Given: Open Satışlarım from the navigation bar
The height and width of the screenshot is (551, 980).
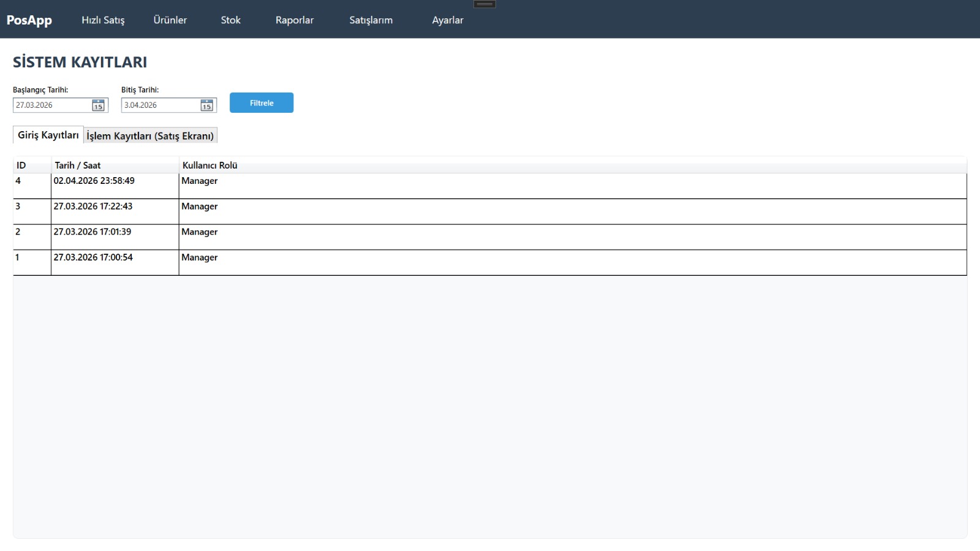Looking at the screenshot, I should (x=371, y=20).
